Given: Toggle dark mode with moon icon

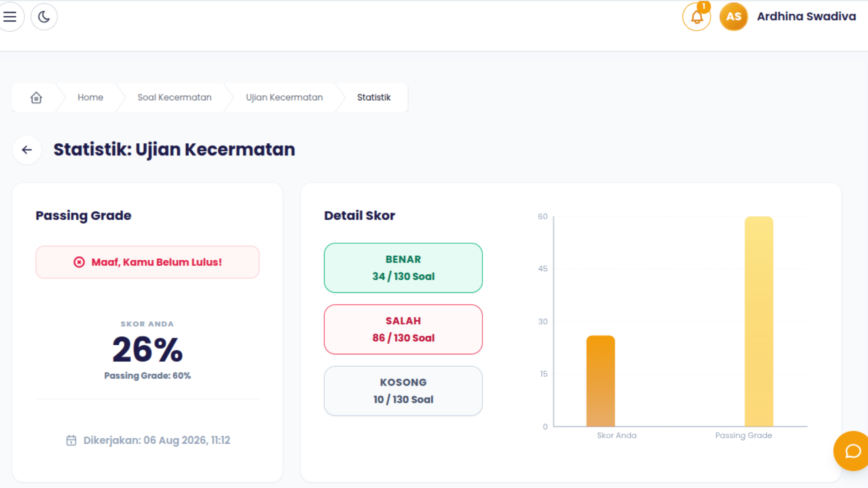Looking at the screenshot, I should [44, 17].
